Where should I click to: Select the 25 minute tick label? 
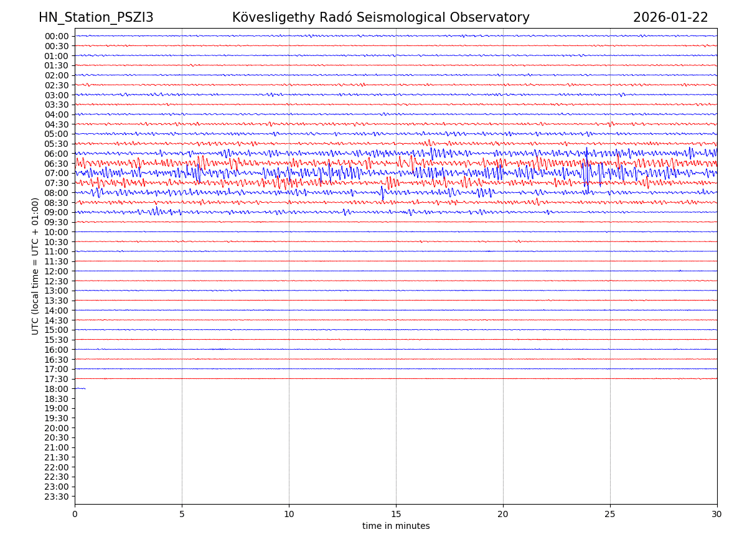pos(610,515)
